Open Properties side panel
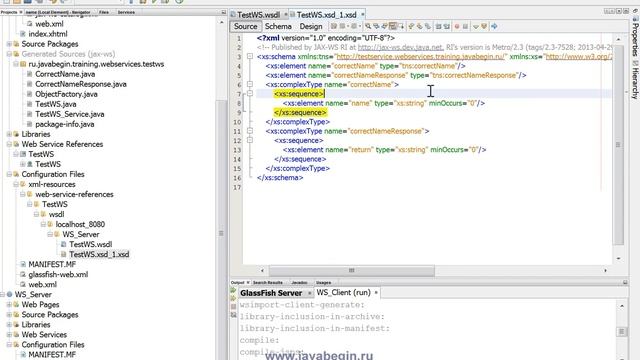Image resolution: width=640 pixels, height=360 pixels. [x=635, y=36]
